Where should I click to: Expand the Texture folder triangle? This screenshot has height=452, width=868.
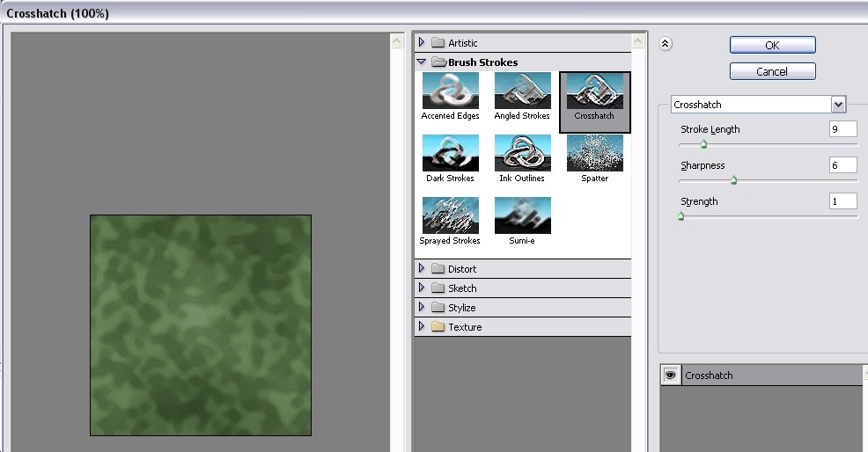point(422,326)
